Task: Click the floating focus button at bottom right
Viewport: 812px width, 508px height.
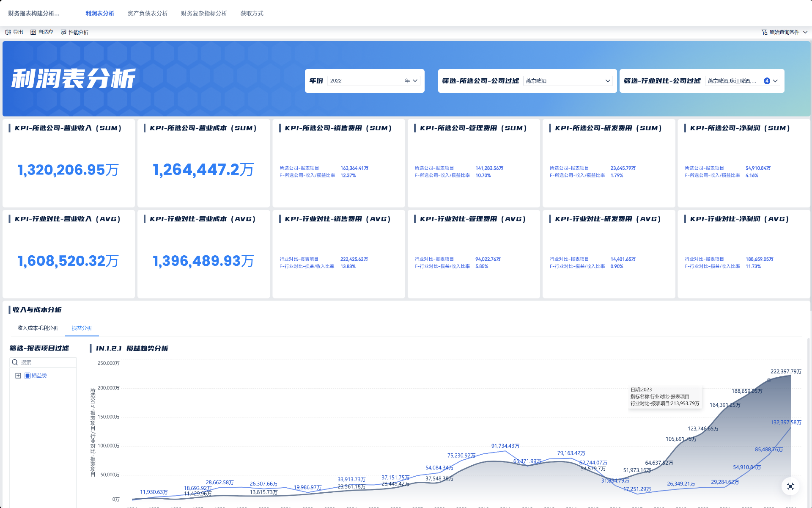Action: [790, 486]
